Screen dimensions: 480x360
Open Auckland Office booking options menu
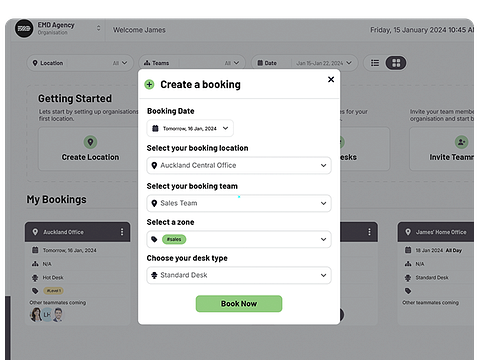[122, 232]
